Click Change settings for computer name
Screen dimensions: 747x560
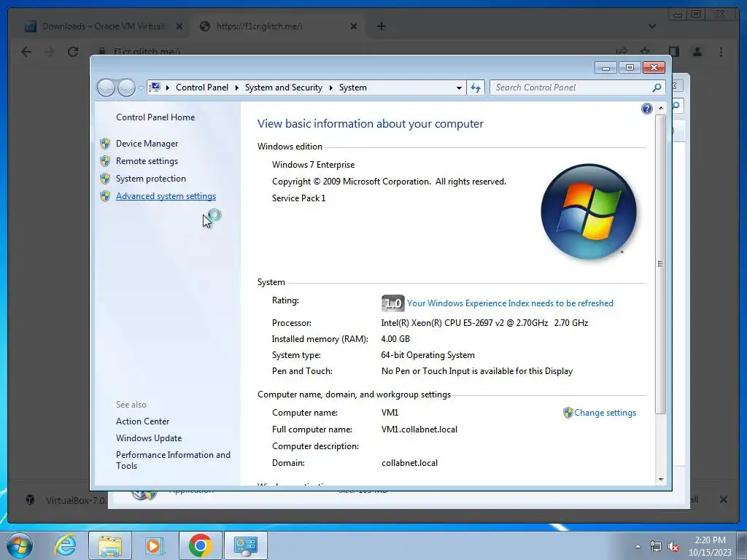coord(605,413)
